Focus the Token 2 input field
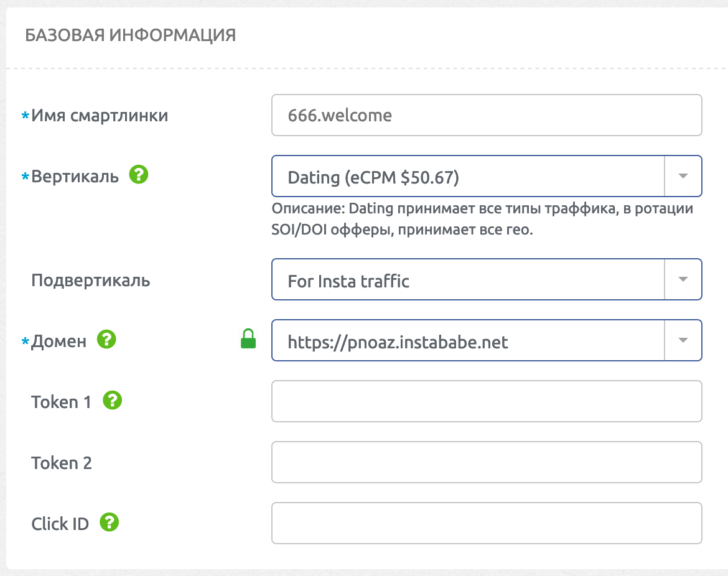The image size is (728, 576). [487, 462]
